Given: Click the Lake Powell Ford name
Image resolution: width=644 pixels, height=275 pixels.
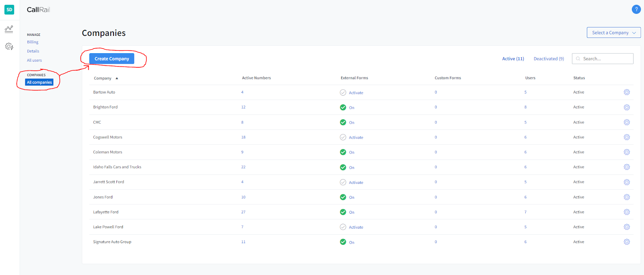Looking at the screenshot, I should tap(108, 227).
